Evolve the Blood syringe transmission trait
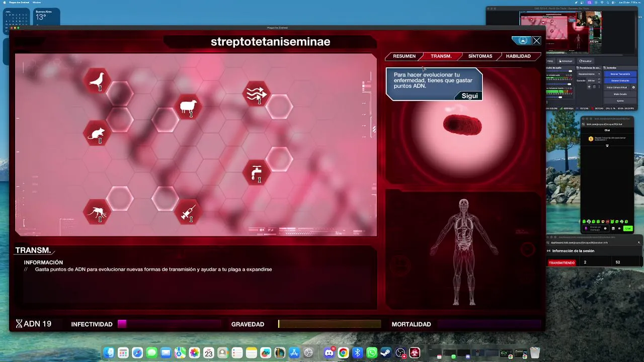Screen dimensions: 644x362 click(188, 212)
